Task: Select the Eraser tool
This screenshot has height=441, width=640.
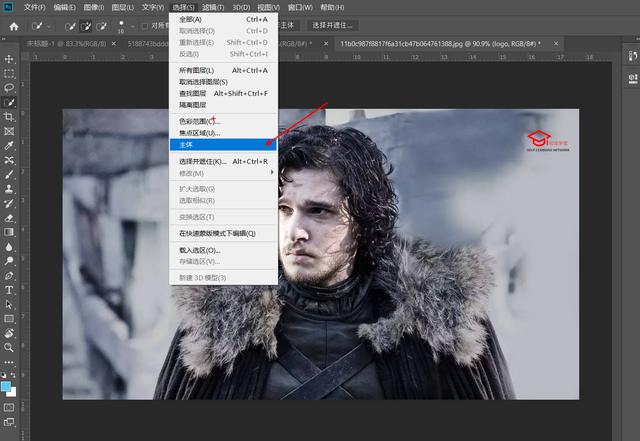Action: (9, 218)
